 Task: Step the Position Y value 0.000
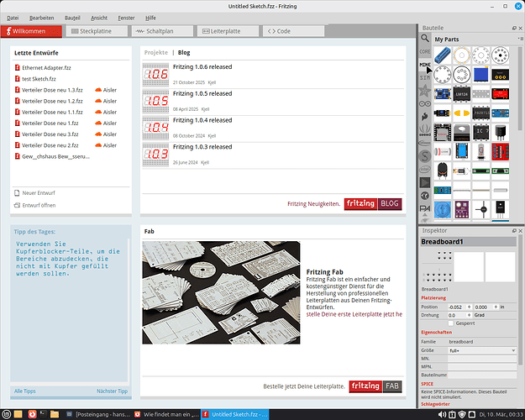[496, 307]
